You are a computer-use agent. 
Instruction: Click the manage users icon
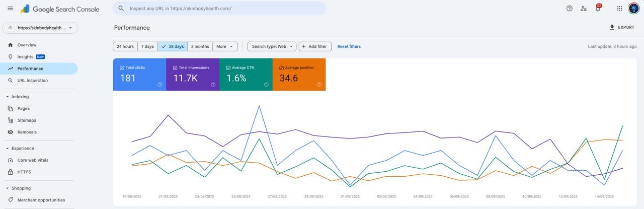click(583, 9)
